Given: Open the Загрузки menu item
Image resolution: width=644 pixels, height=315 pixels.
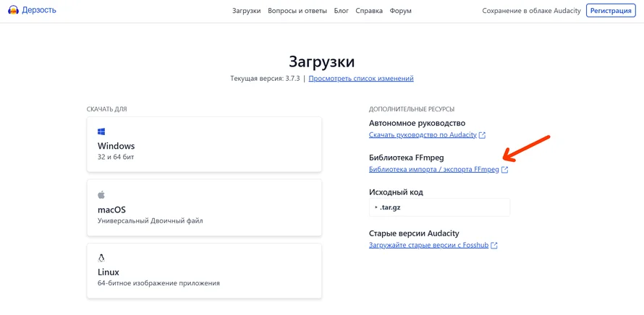Looking at the screenshot, I should (x=247, y=11).
